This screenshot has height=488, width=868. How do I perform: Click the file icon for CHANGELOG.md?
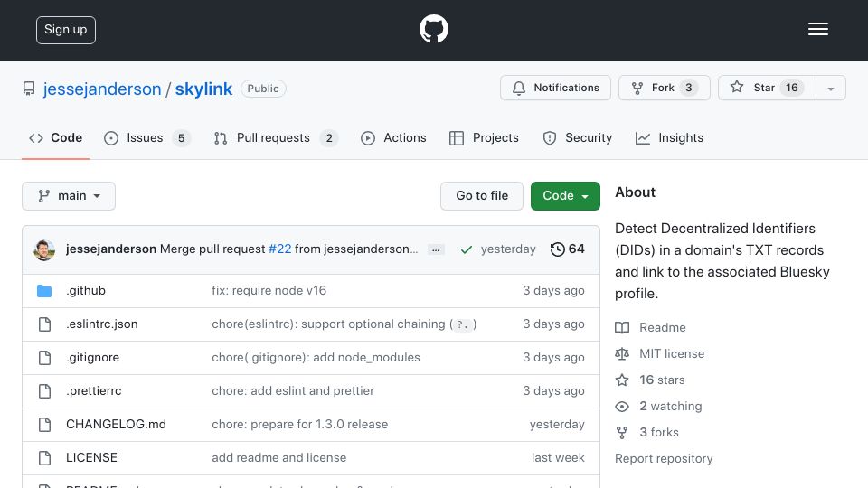point(45,425)
